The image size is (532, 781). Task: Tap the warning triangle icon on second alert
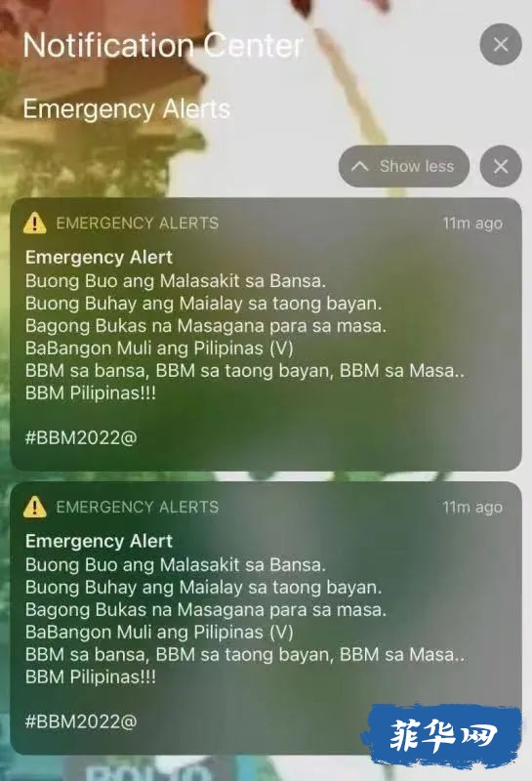coord(35,507)
